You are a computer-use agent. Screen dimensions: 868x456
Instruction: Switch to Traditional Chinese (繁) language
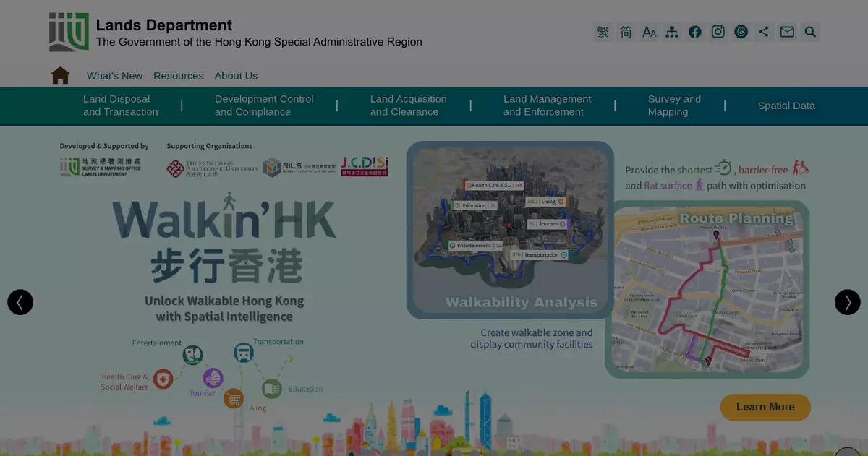pos(603,32)
